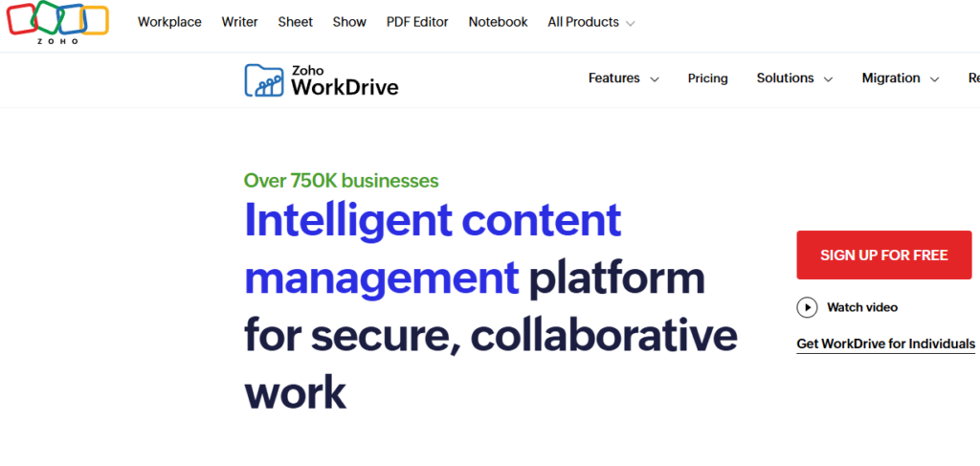Viewport: 980px width, 466px height.
Task: Click the Watch video text link
Action: pos(862,307)
